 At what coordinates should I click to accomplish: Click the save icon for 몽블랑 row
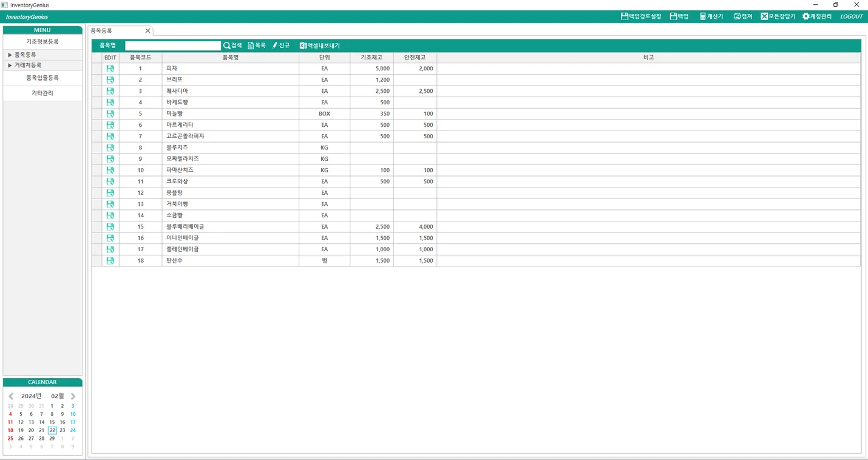[110, 193]
